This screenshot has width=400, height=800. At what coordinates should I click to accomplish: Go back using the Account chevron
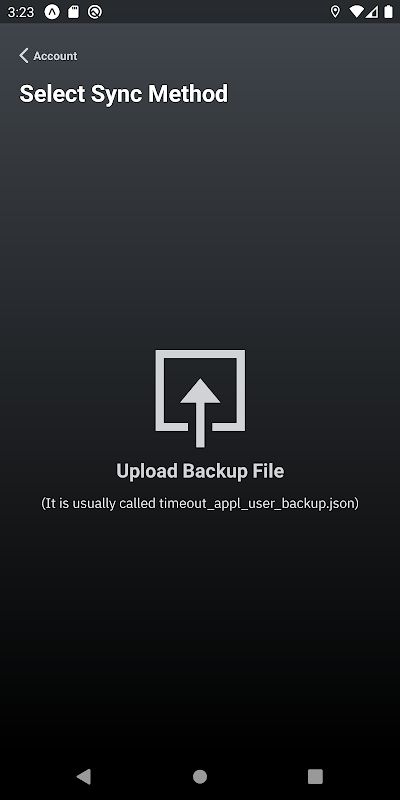pyautogui.click(x=23, y=56)
